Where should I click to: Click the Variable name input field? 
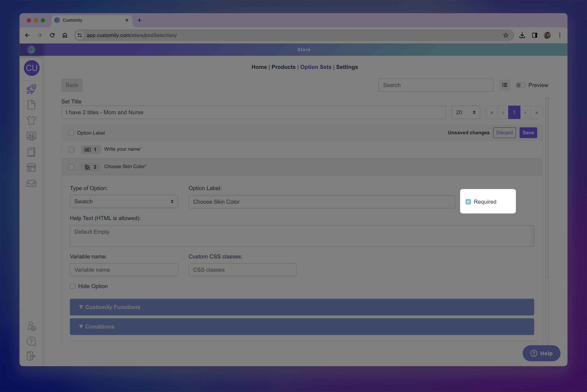(124, 270)
